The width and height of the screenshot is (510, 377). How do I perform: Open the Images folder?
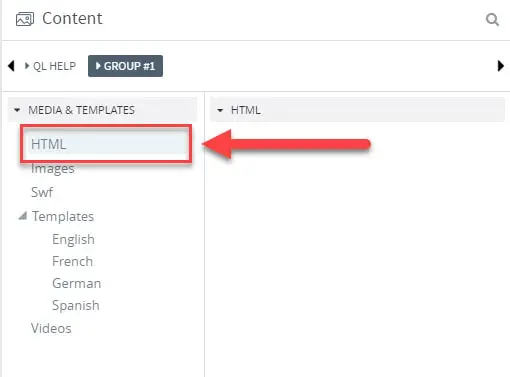tap(53, 168)
